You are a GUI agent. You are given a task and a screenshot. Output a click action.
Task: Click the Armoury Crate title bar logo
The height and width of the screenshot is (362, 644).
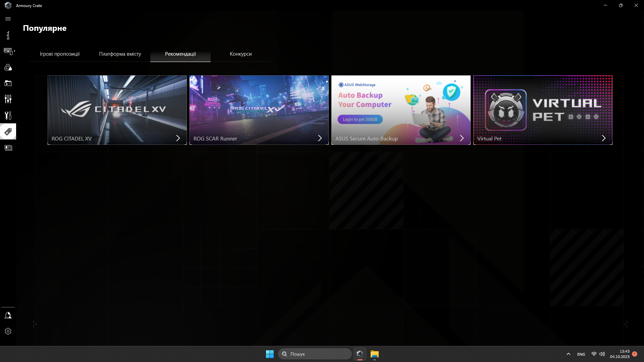(x=8, y=5)
